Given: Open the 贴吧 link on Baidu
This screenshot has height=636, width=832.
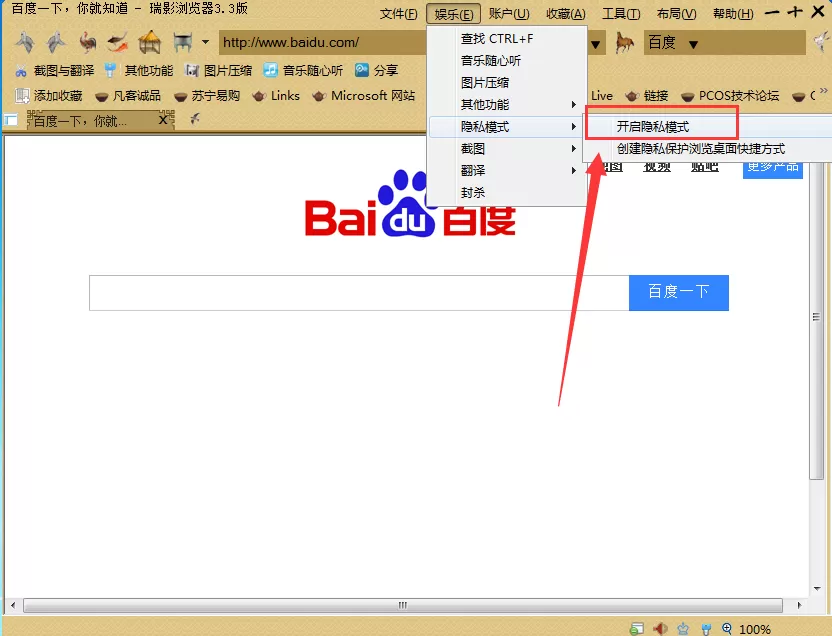Looking at the screenshot, I should pyautogui.click(x=705, y=168).
